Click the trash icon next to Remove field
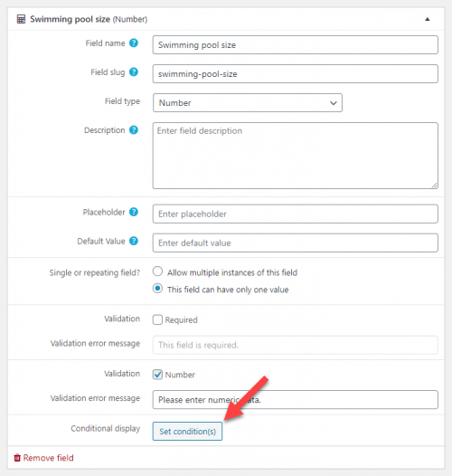 tap(17, 458)
